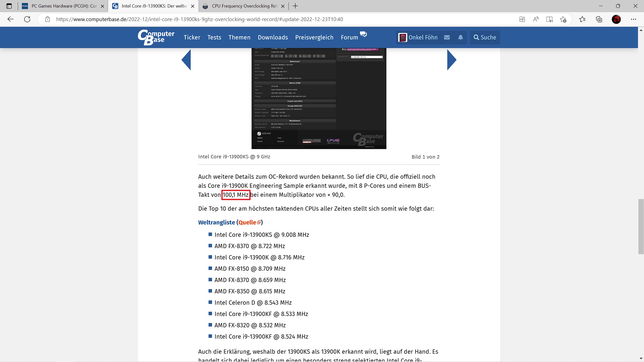
Task: Show previous gallery image arrow
Action: pos(186,60)
